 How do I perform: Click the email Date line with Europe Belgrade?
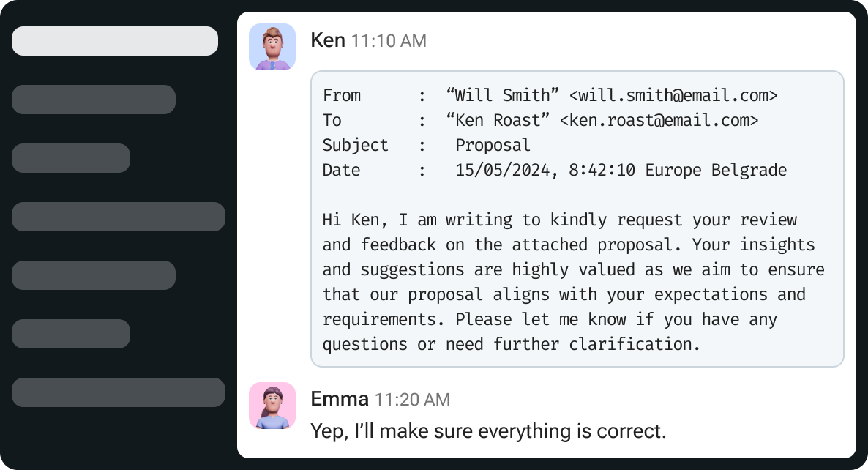point(555,170)
